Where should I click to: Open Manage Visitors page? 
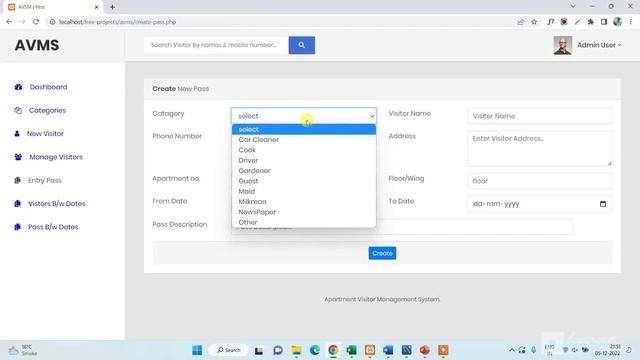pyautogui.click(x=56, y=157)
